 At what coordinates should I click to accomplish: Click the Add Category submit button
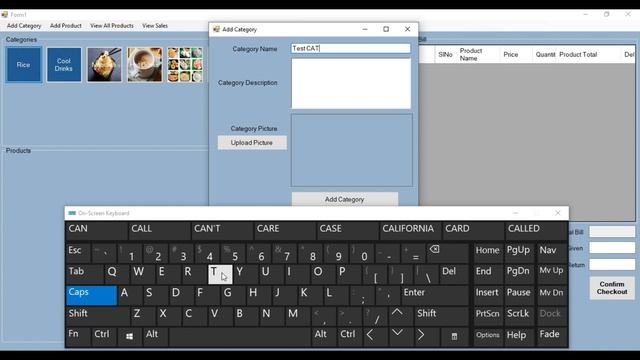[x=344, y=199]
